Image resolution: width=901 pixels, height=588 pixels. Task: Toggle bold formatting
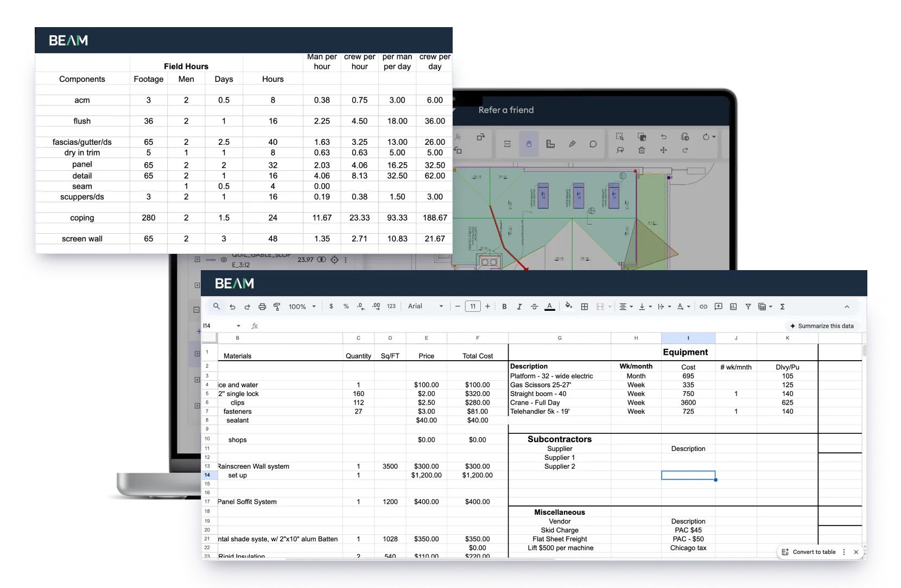click(x=504, y=306)
